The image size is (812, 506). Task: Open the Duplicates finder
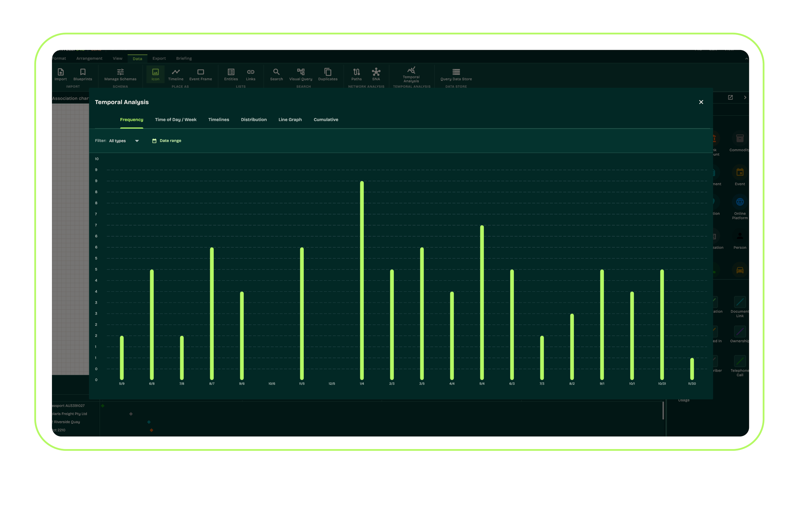[x=328, y=74]
